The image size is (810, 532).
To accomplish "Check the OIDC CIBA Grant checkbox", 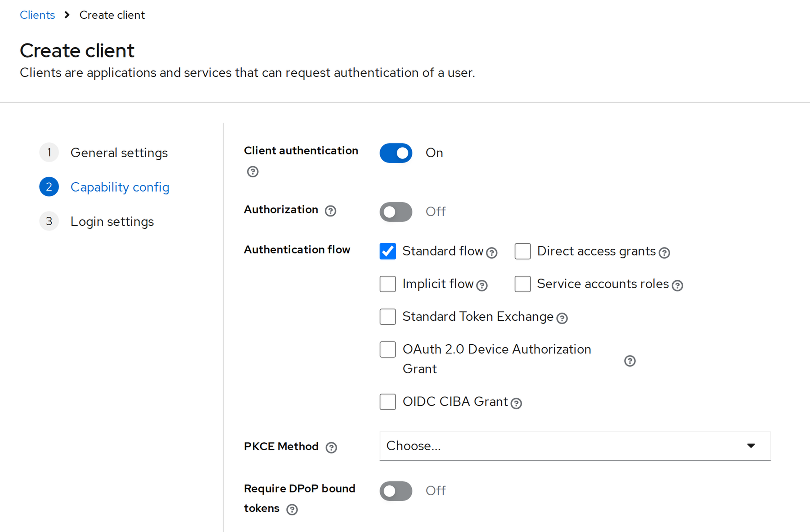I will pyautogui.click(x=388, y=401).
